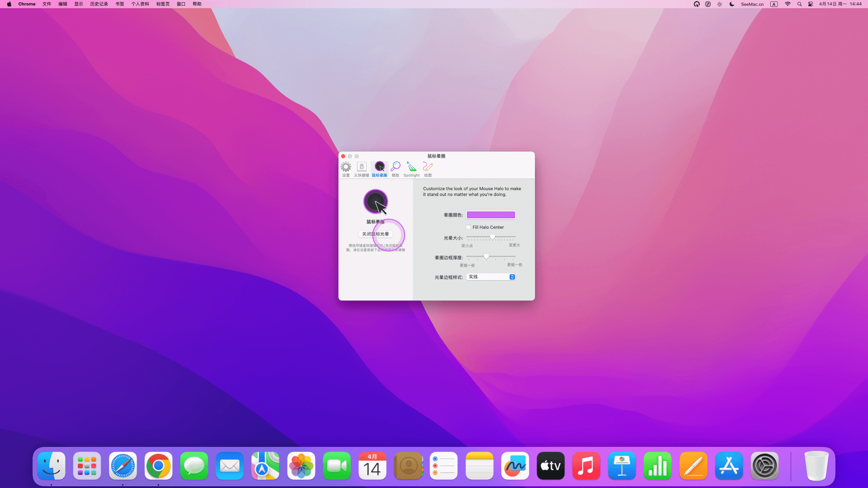Click the large Mouse Halo preview image
This screenshot has height=488, width=868.
[376, 202]
